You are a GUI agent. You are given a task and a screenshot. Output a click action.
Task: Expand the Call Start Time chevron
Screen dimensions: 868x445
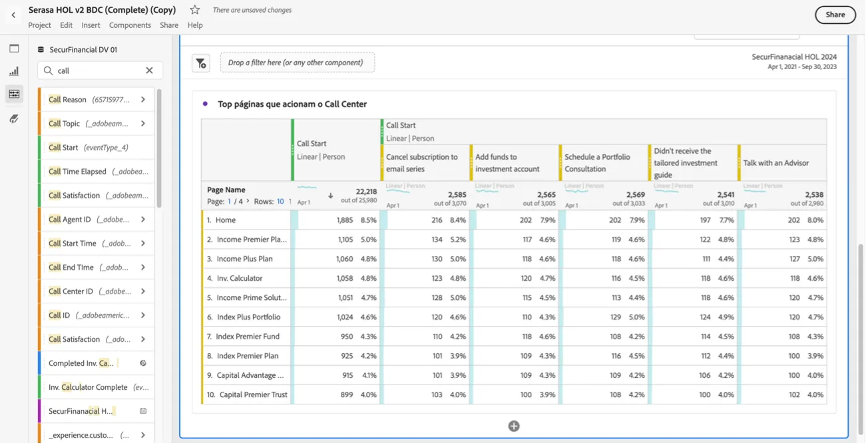143,243
